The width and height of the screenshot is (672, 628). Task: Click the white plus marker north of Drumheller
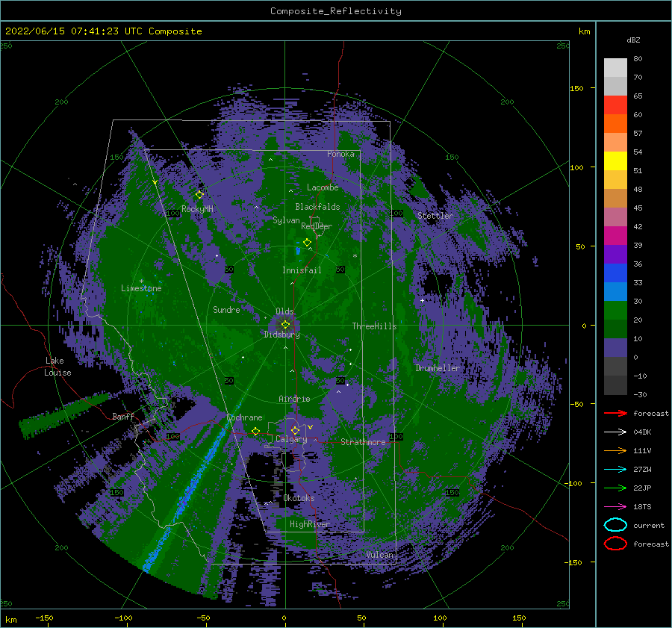click(x=422, y=300)
